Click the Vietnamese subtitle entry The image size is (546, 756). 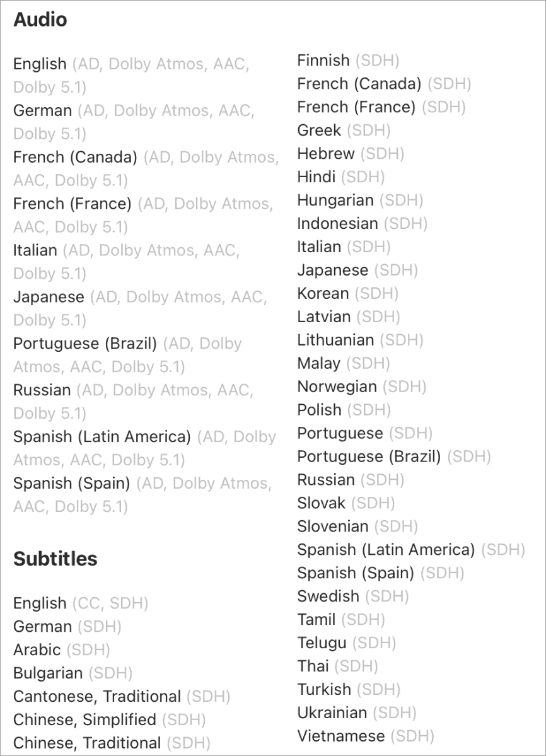point(341,736)
